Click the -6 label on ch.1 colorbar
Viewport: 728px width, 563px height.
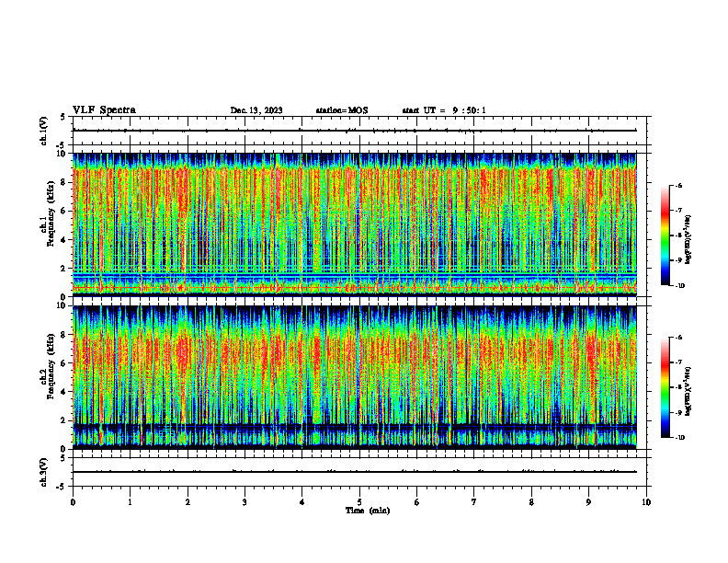tap(678, 186)
